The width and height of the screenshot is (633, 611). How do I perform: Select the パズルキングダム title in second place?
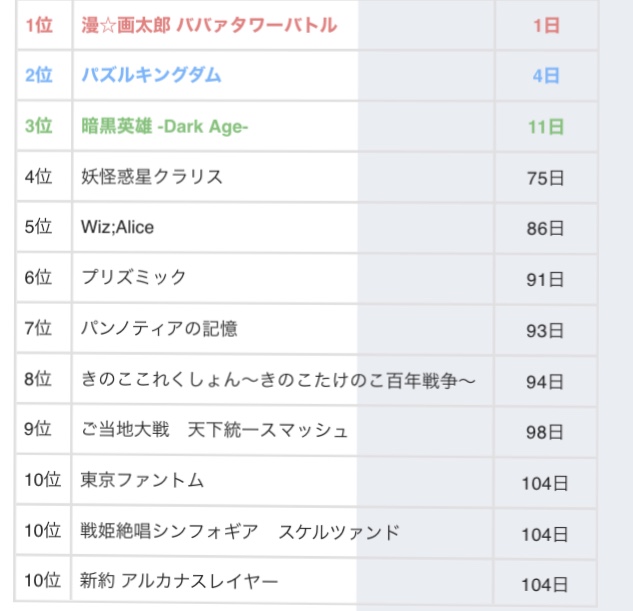[151, 75]
